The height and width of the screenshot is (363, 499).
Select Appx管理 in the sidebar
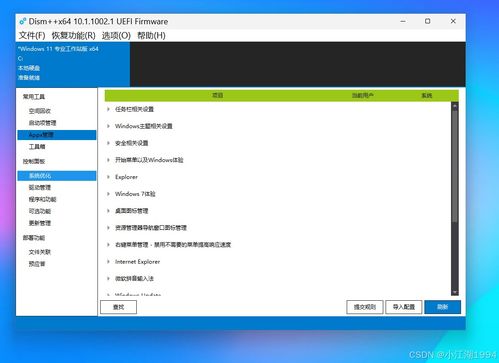pos(57,135)
